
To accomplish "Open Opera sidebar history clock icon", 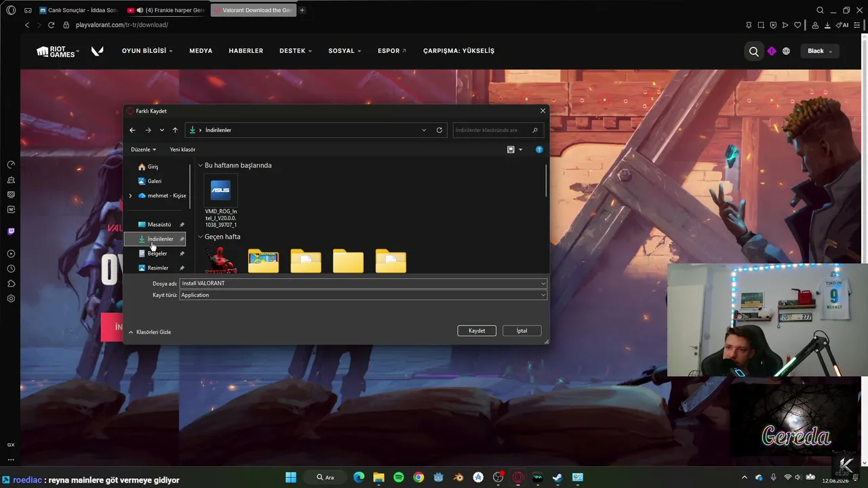I will [11, 268].
